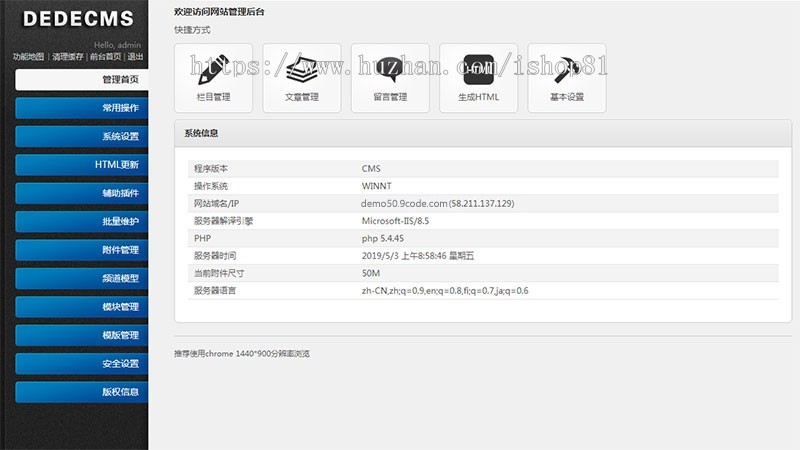This screenshot has height=450, width=800.
Task: Select 管理首页 in the sidebar
Action: point(82,79)
